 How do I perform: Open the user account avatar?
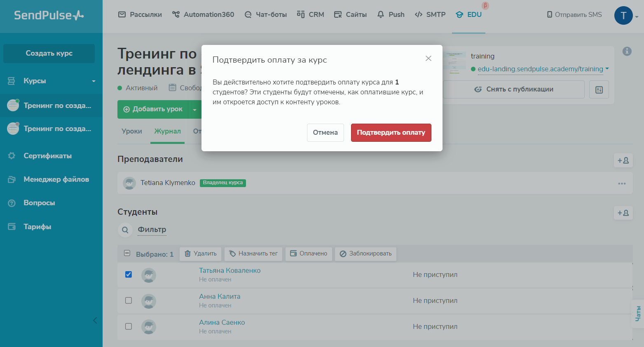pos(623,15)
